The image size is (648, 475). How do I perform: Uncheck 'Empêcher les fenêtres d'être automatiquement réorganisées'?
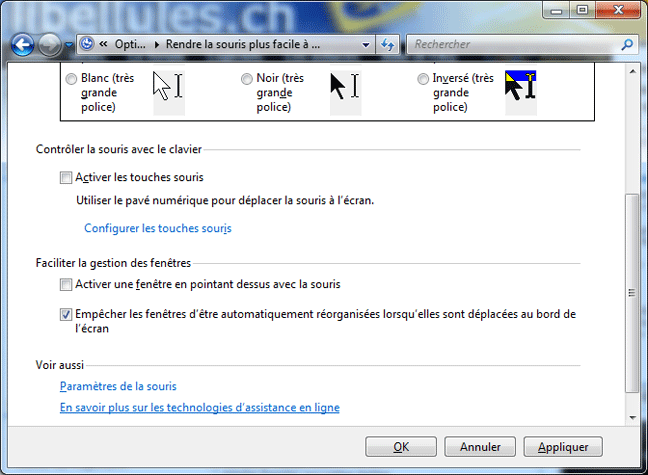click(x=66, y=315)
